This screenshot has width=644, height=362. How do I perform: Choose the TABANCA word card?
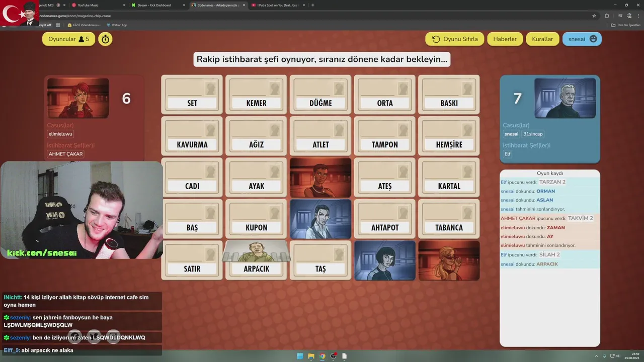tap(449, 219)
